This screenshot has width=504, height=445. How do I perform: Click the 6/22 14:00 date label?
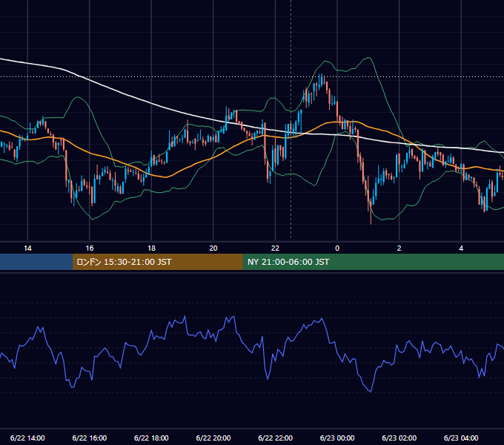[x=27, y=438]
